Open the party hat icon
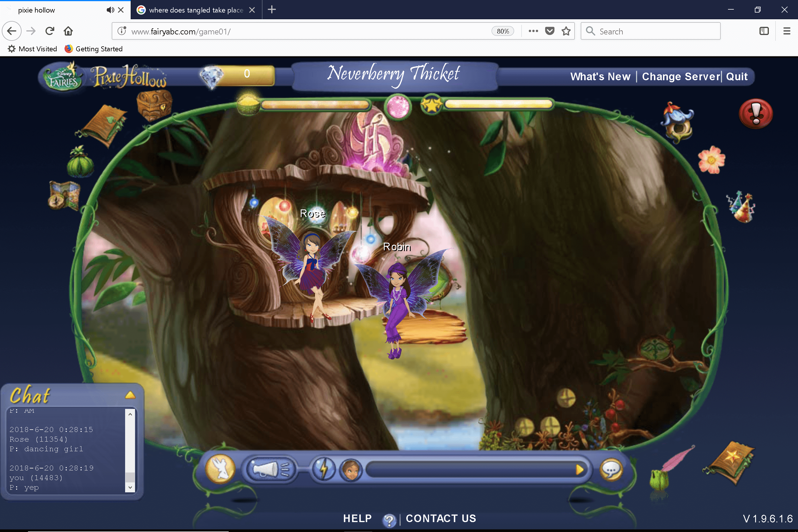This screenshot has height=532, width=798. (x=741, y=207)
